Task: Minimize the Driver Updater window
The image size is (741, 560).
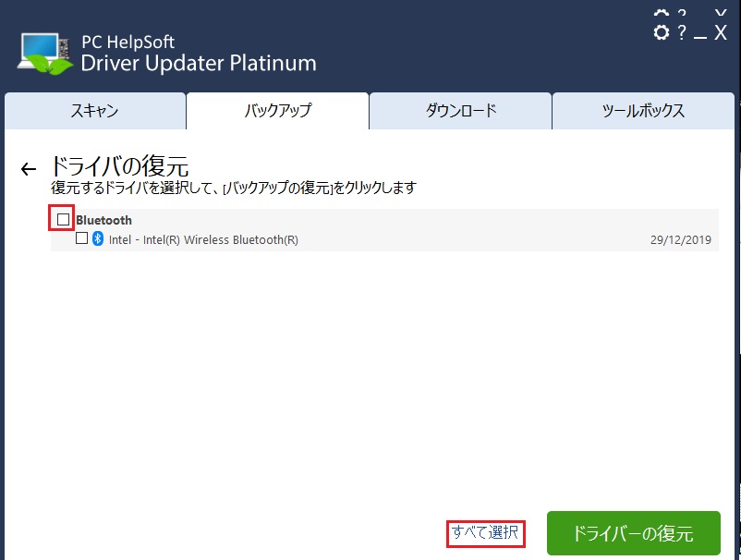Action: coord(700,36)
